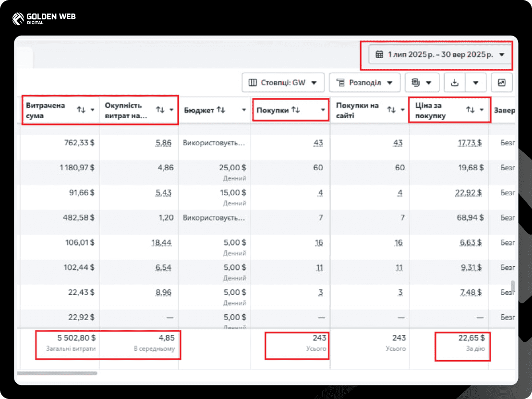This screenshot has width=532, height=399.
Task: Sort by Ціна за покупку arrows
Action: (x=470, y=110)
